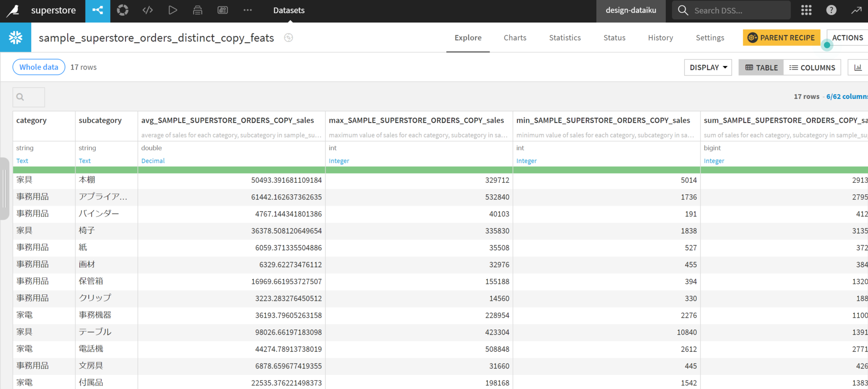Click the Dataiku bird logo
The image size is (868, 389).
(14, 11)
